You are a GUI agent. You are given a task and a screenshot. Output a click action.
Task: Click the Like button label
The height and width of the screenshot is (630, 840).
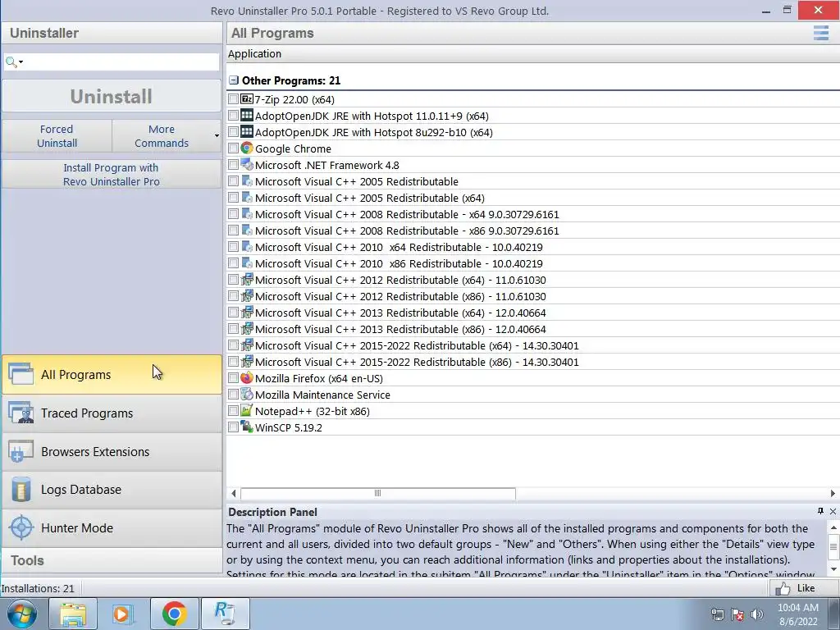[x=806, y=588]
